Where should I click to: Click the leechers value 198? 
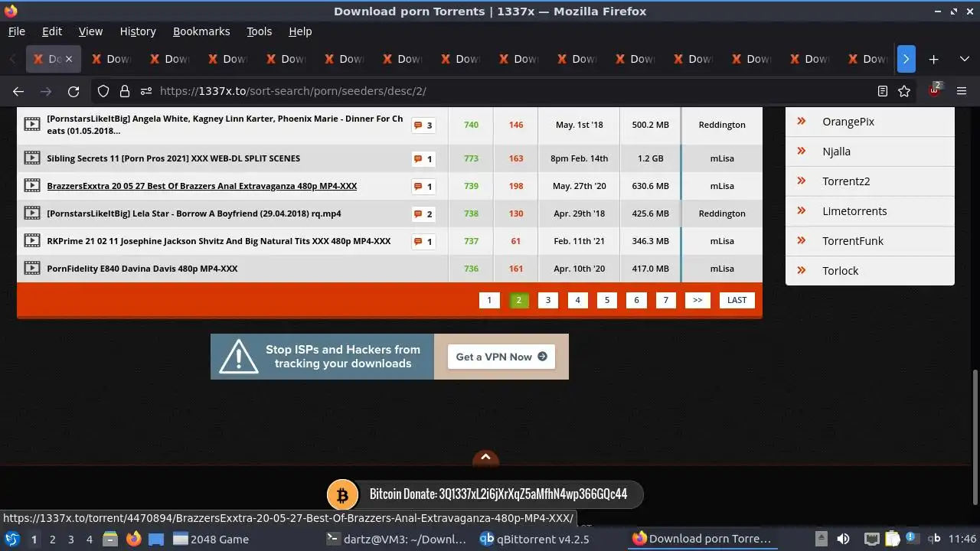pos(516,186)
